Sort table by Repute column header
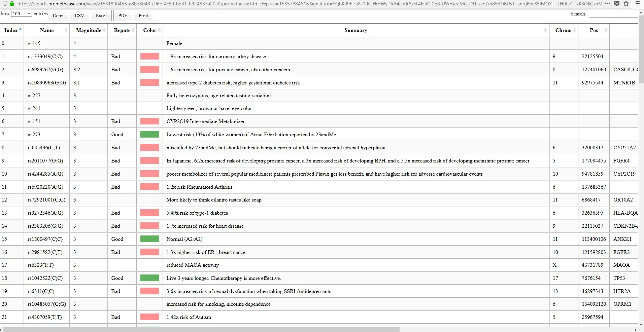Viewport: 644px width, 332px height. pos(122,30)
